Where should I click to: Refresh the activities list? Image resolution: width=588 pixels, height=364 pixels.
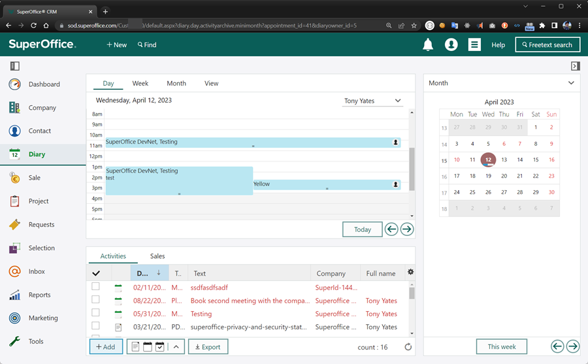pos(408,347)
